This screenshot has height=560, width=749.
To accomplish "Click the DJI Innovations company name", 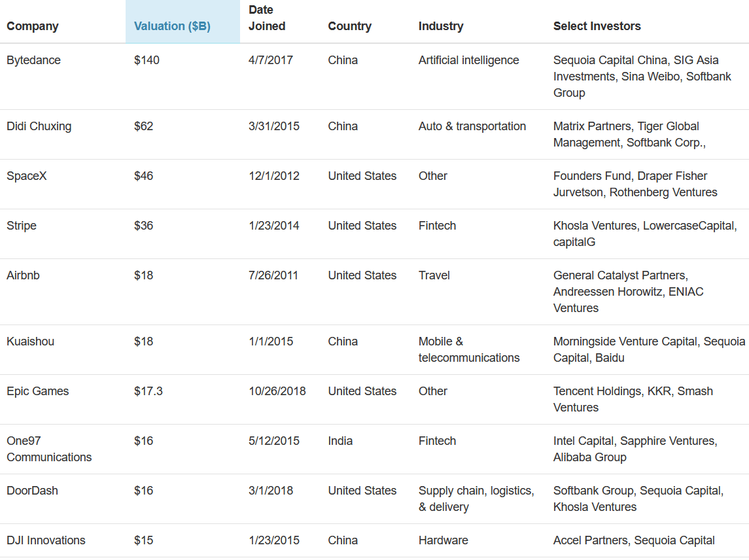I will point(46,540).
